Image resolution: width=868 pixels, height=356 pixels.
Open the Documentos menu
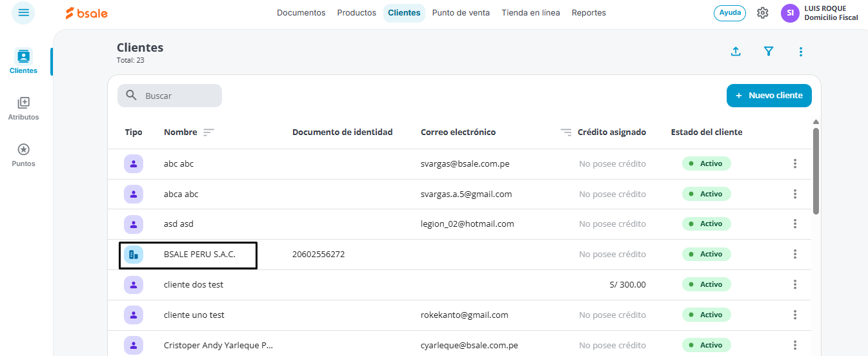point(301,13)
